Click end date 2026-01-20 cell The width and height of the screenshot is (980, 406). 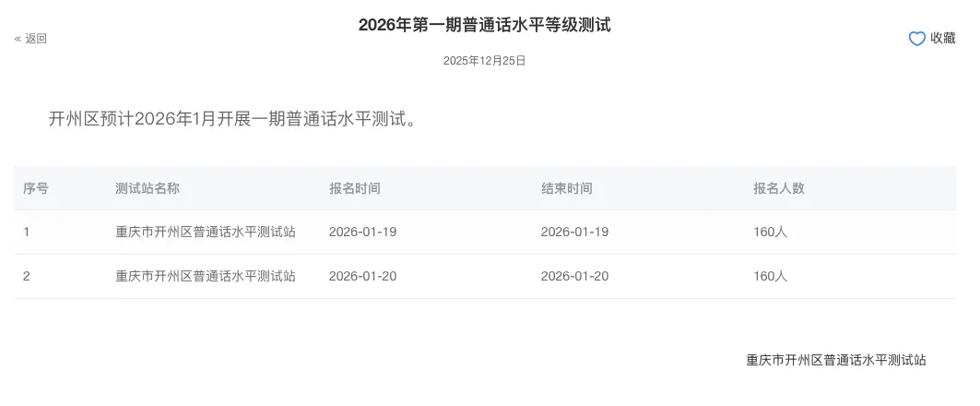point(574,276)
